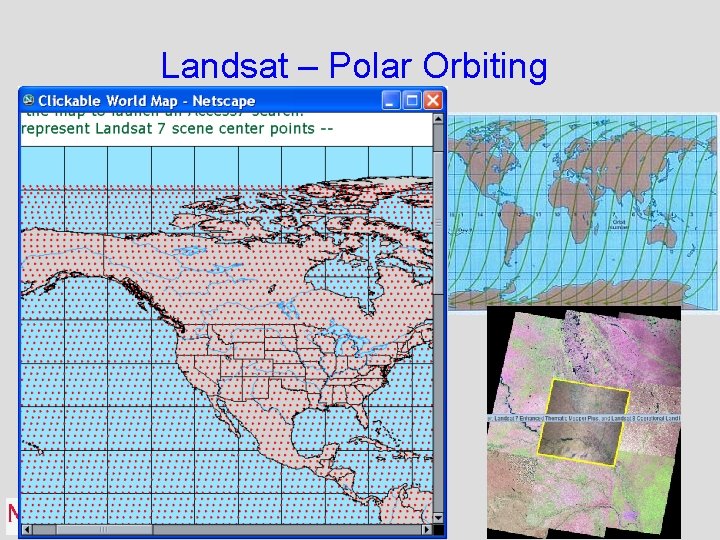
Task: Click the 'Landsat – Polar Orbiting' slide title
Action: (354, 66)
